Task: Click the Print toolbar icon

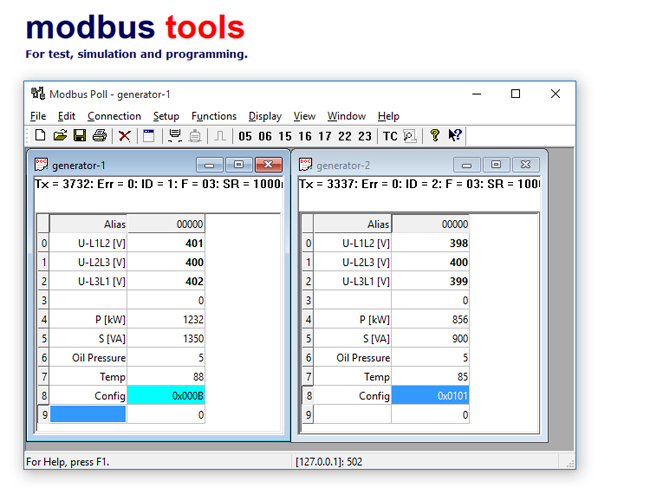Action: [100, 136]
